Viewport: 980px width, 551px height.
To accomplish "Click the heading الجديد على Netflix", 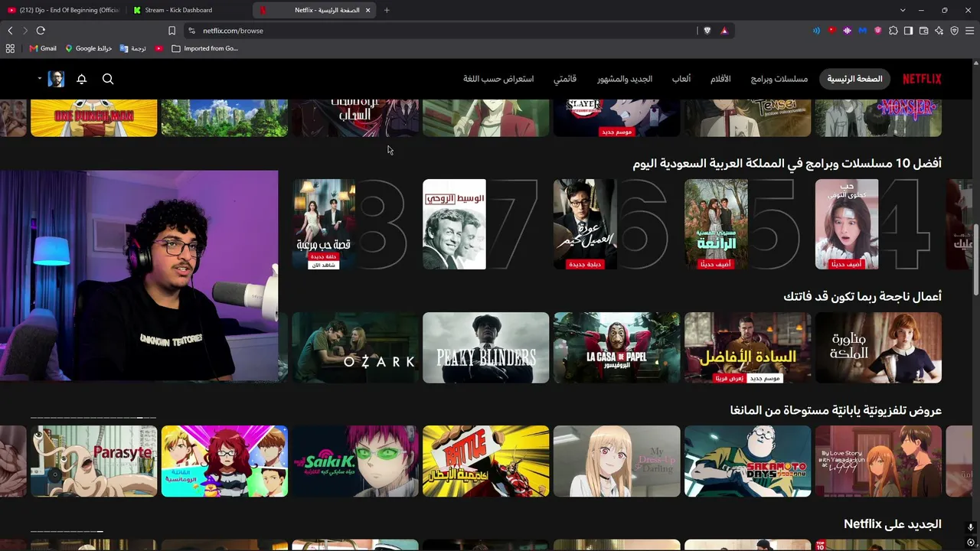I will click(x=893, y=524).
